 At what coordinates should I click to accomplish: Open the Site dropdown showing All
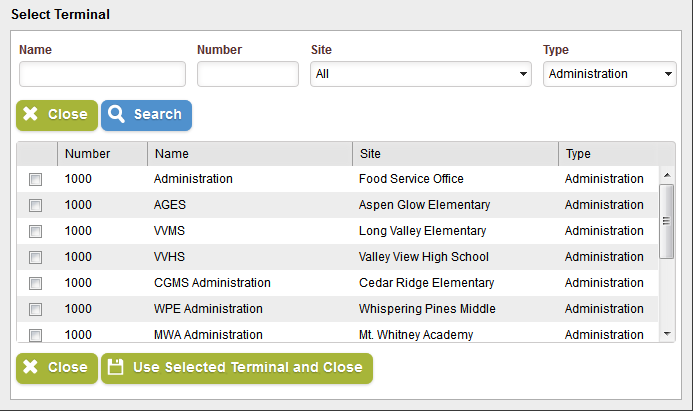point(420,74)
